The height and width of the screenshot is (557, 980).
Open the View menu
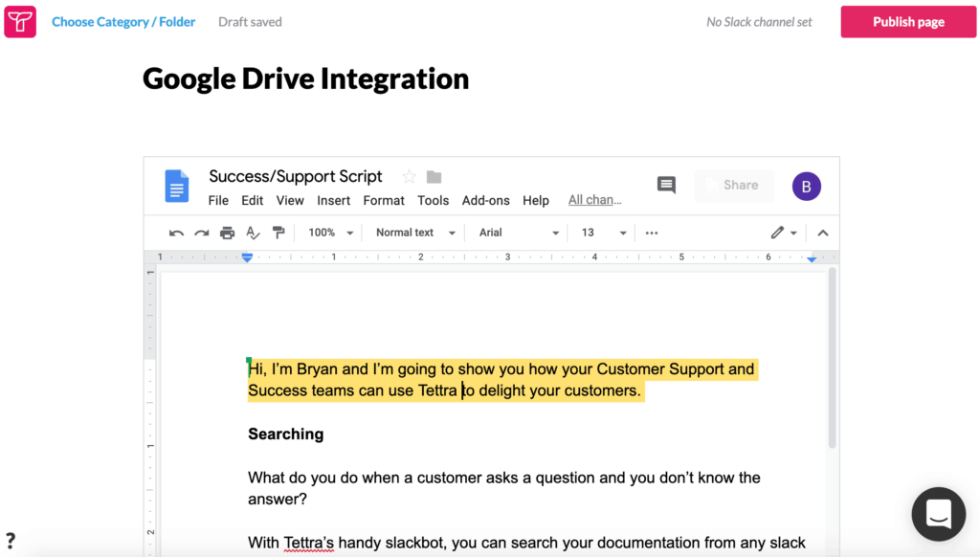pos(290,201)
